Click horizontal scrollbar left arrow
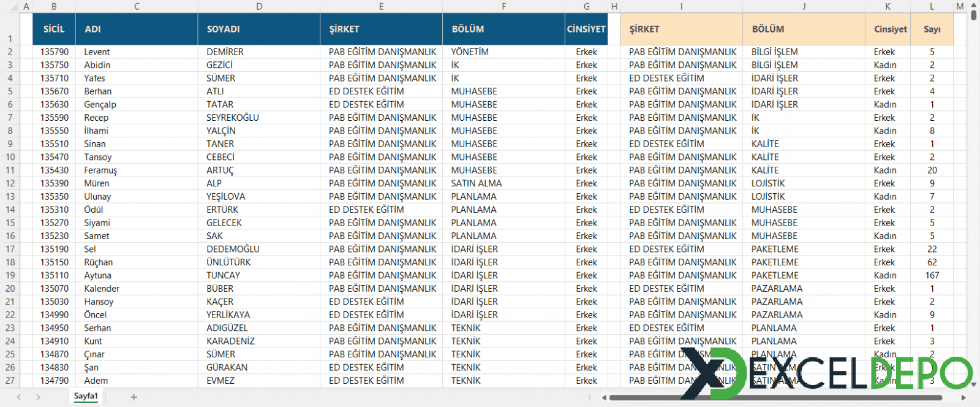This screenshot has width=980, height=407. (604, 397)
